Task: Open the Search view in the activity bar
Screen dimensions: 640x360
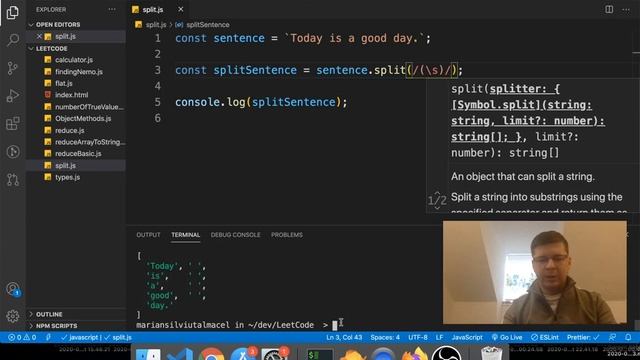Action: 13,40
